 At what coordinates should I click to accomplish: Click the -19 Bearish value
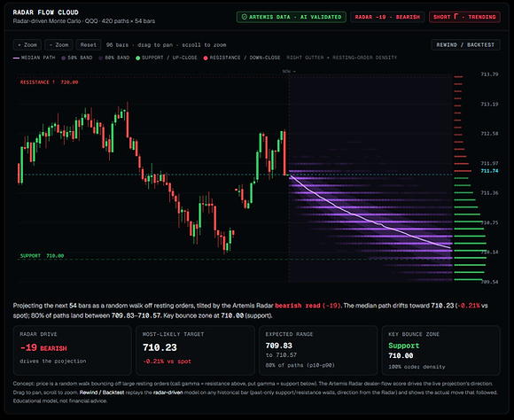coord(43,347)
